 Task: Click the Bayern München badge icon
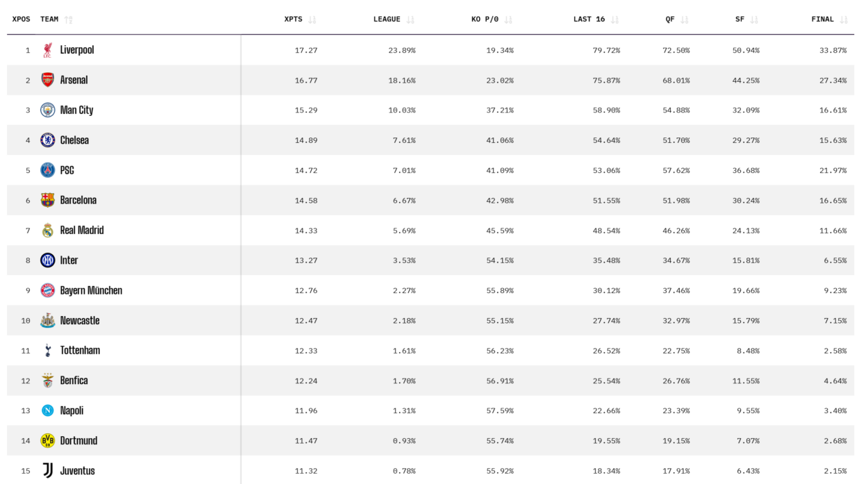(x=47, y=290)
